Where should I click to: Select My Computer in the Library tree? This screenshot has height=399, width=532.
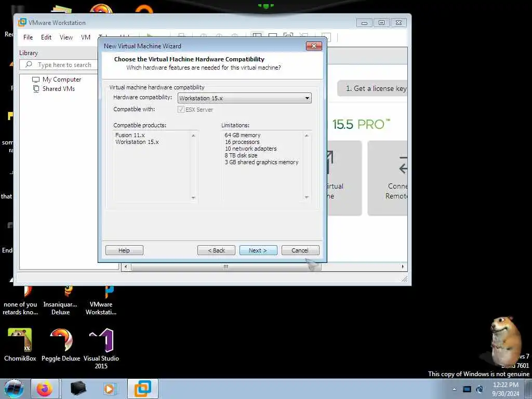[57, 79]
